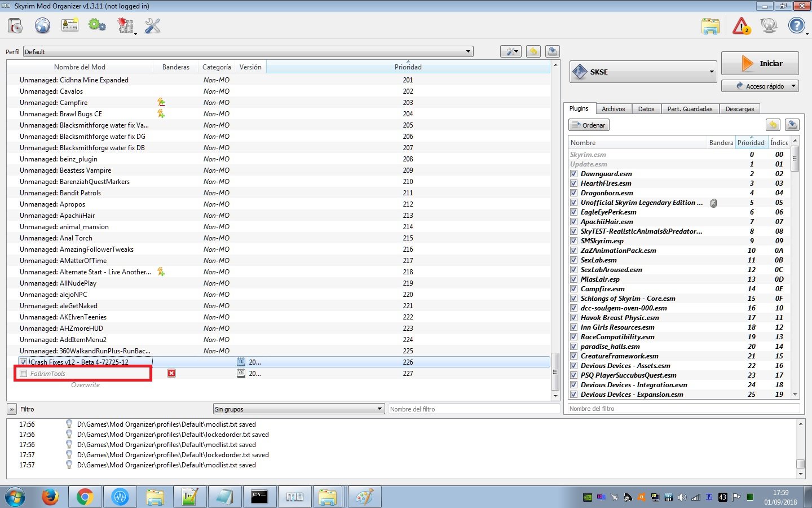Create a backup of the plugin list
This screenshot has width=812, height=508.
(792, 125)
